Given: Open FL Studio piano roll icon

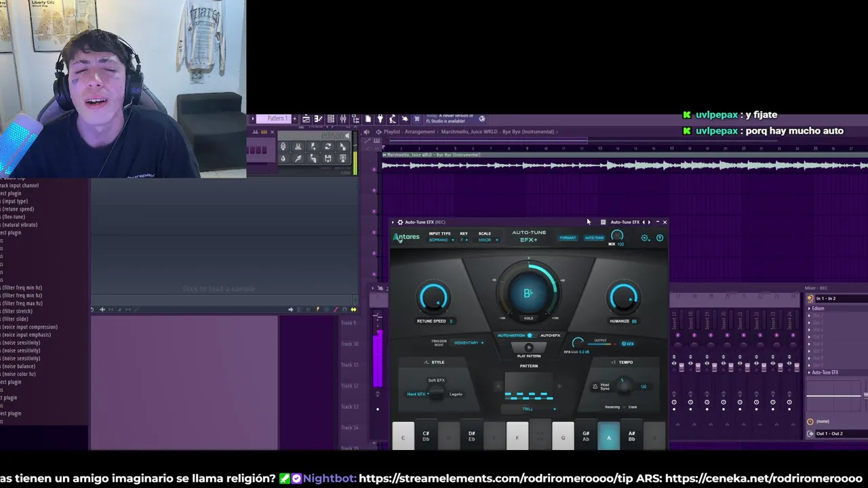Looking at the screenshot, I should tap(318, 119).
